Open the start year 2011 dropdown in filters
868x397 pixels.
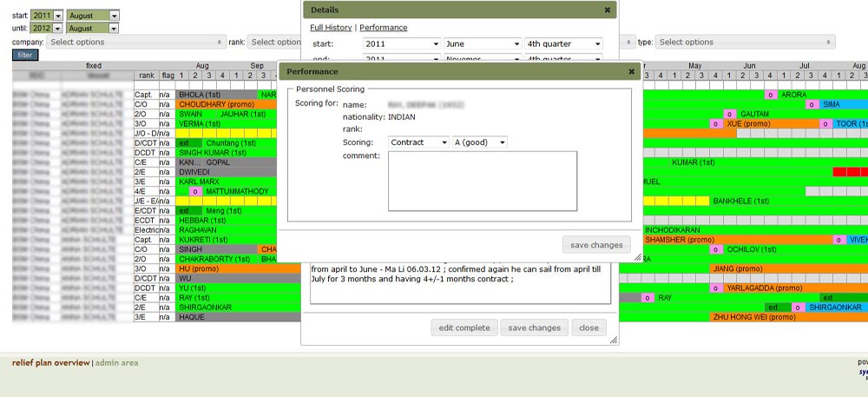(x=47, y=16)
